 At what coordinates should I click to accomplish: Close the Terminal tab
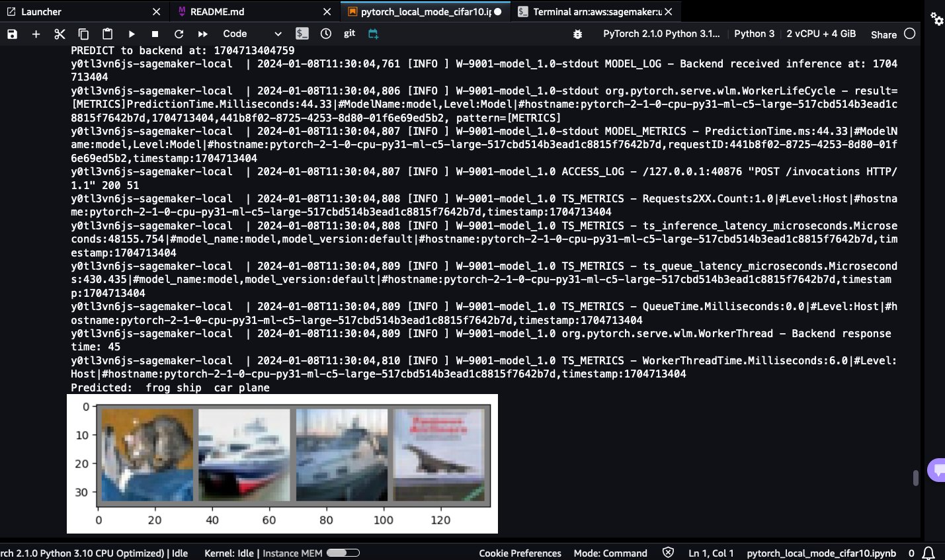pyautogui.click(x=669, y=12)
